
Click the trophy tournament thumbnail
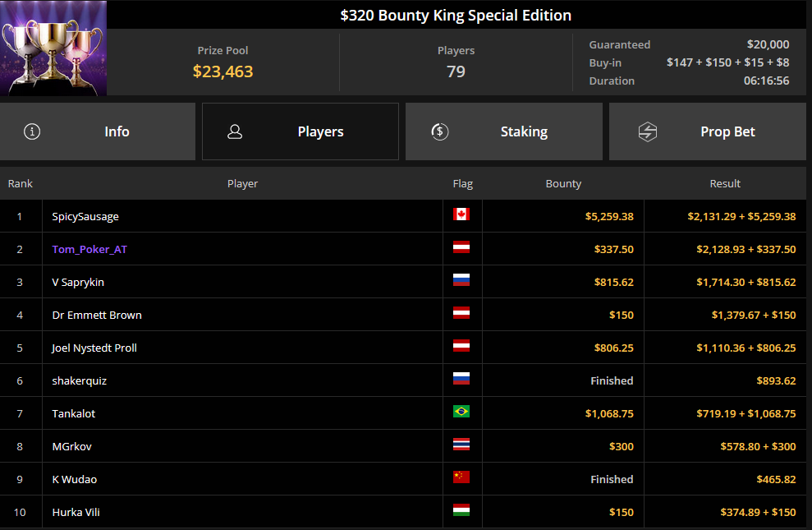click(53, 48)
